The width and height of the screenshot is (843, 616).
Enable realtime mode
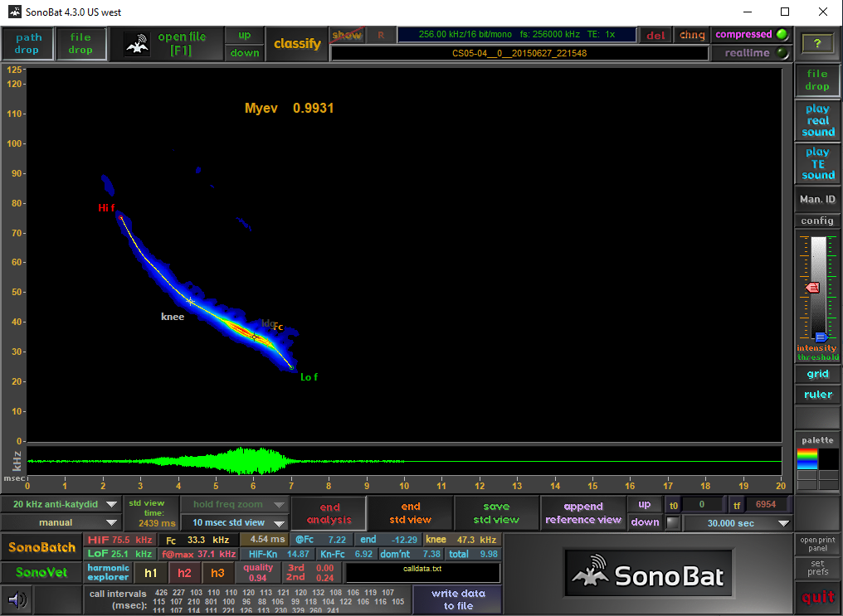coord(748,52)
